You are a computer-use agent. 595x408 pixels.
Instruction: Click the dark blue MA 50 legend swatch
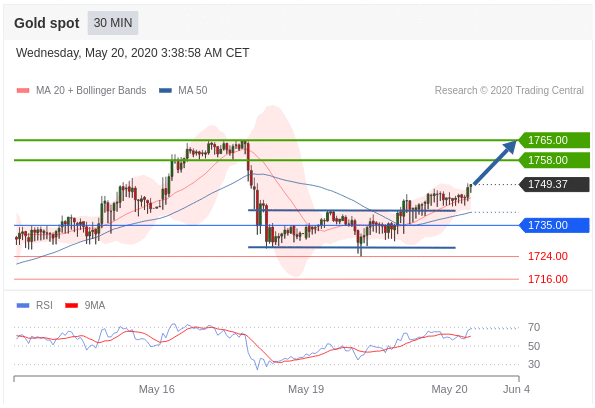(x=165, y=91)
